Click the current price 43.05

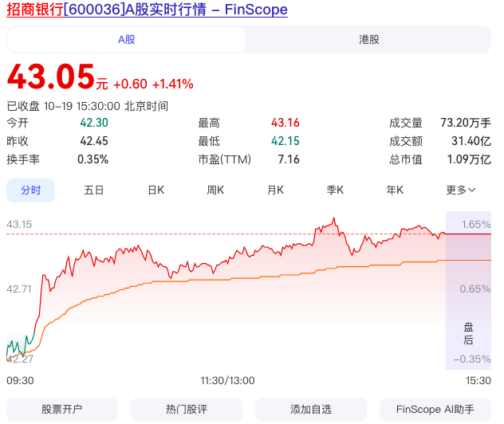coord(50,77)
